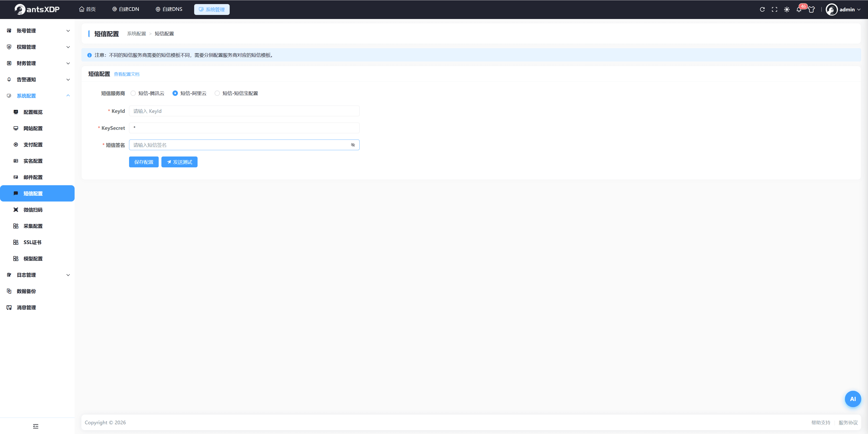Open 系统管理 top tab
The height and width of the screenshot is (434, 868).
tap(212, 9)
